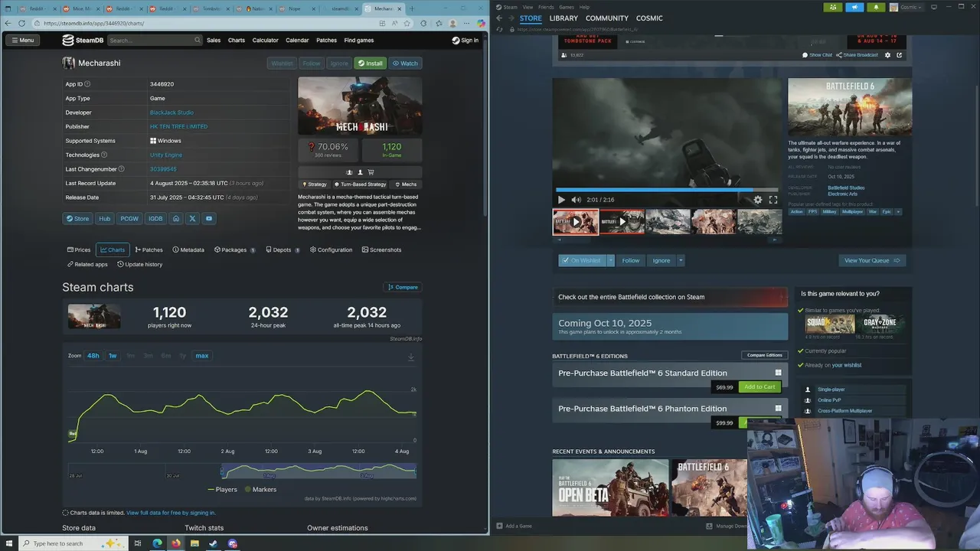This screenshot has width=980, height=551.
Task: Click the trailer progress bar
Action: [667, 190]
